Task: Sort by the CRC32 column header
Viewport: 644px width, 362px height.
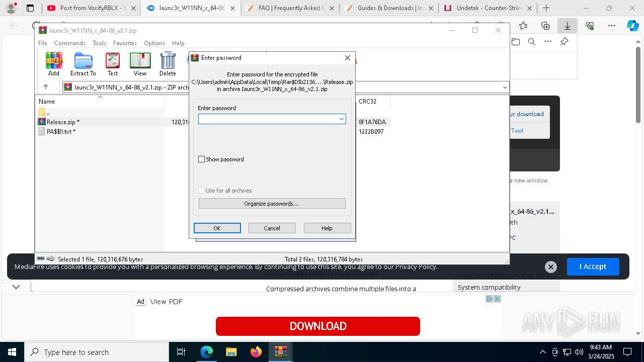Action: [372, 101]
